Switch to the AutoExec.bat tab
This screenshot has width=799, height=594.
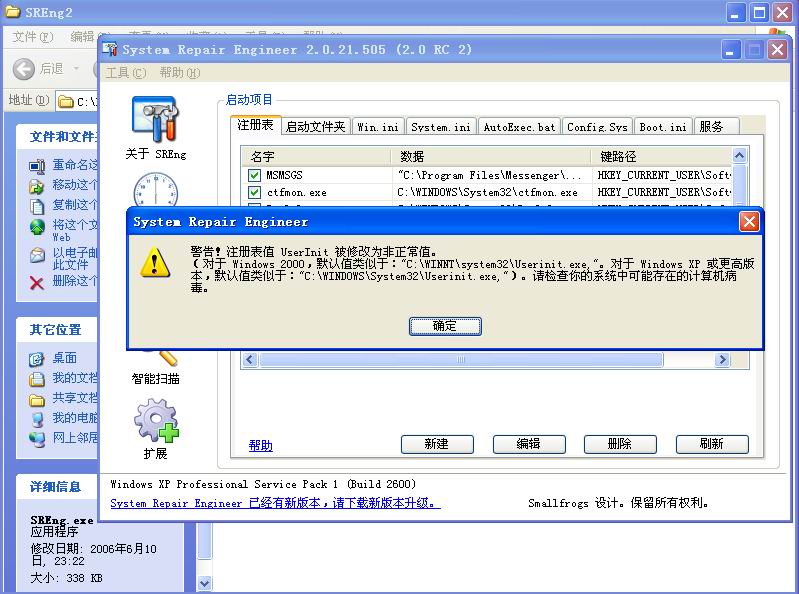pos(519,127)
